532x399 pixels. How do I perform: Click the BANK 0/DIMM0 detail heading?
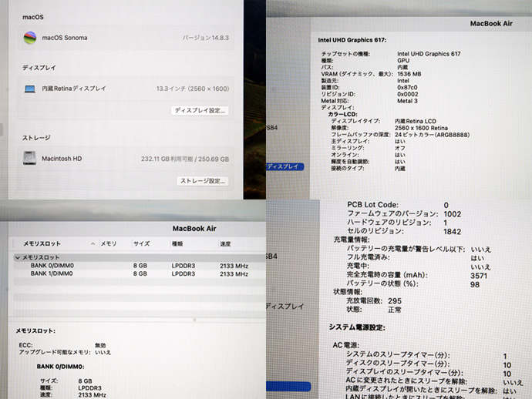point(60,367)
